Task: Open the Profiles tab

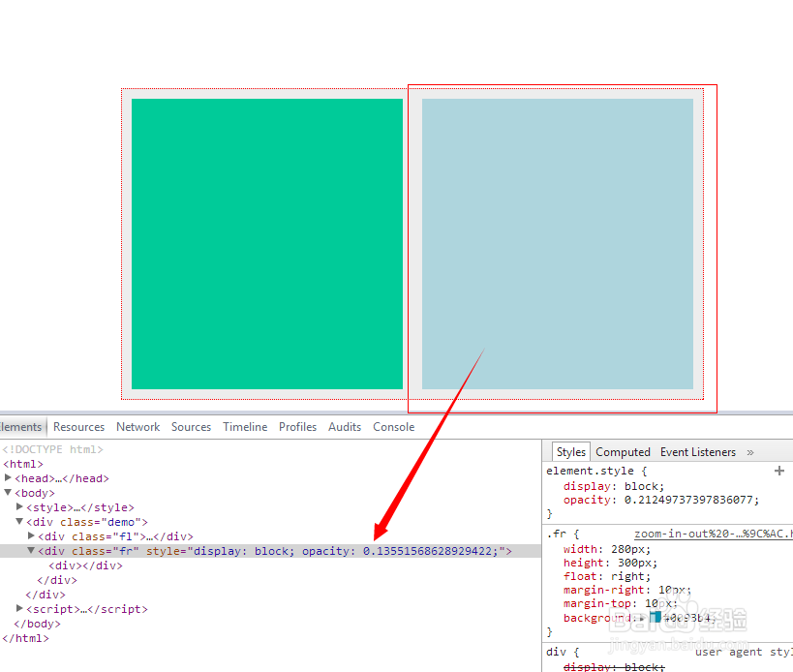Action: pos(297,427)
